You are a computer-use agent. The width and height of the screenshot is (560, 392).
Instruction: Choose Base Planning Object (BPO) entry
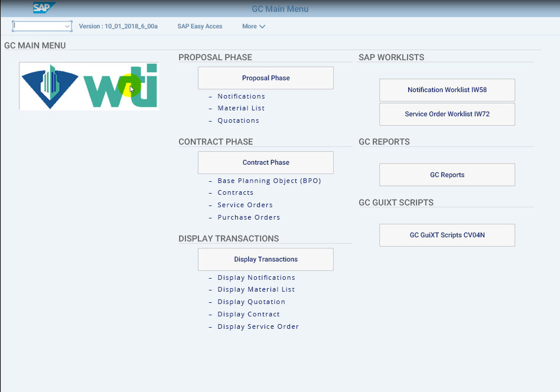pyautogui.click(x=269, y=181)
